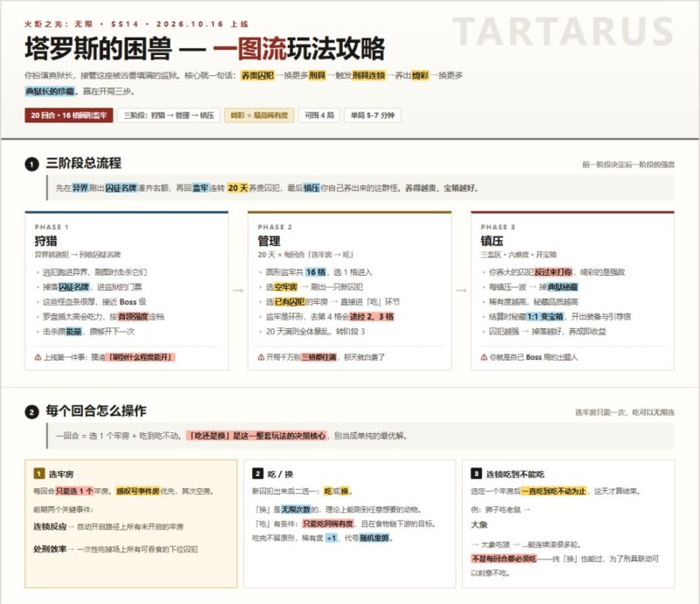Image resolution: width=700 pixels, height=604 pixels.
Task: Click the blue highlighted 无限次数
Action: [296, 509]
